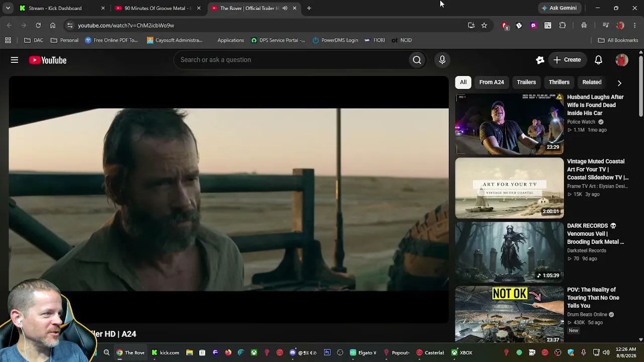Click the YouTube search magnifier button
Viewport: 644px width, 362px height.
point(417,60)
